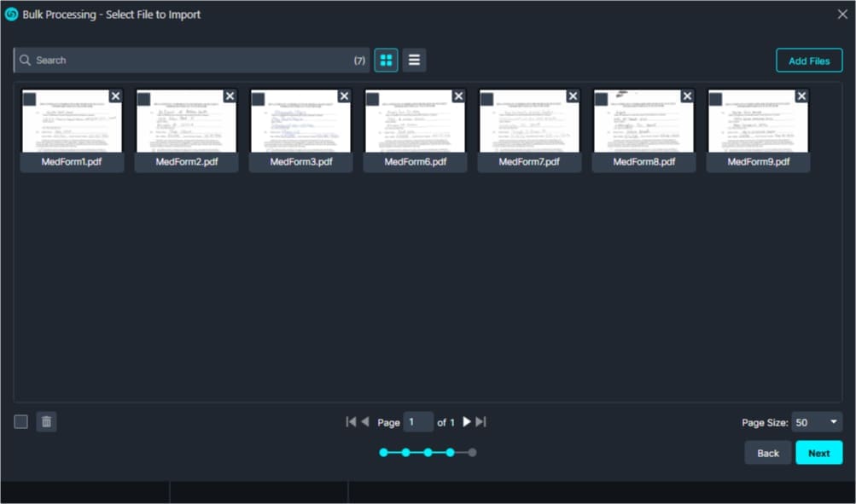856x504 pixels.
Task: Go to the first page arrow
Action: 350,421
